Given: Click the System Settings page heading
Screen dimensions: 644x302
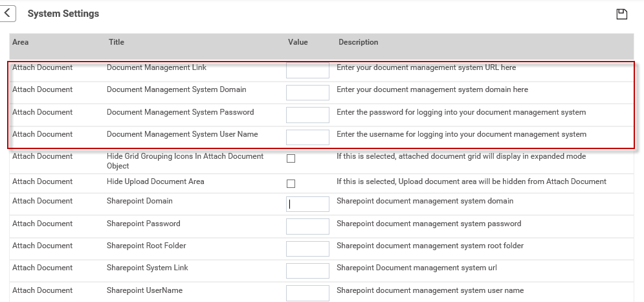Looking at the screenshot, I should pos(63,14).
